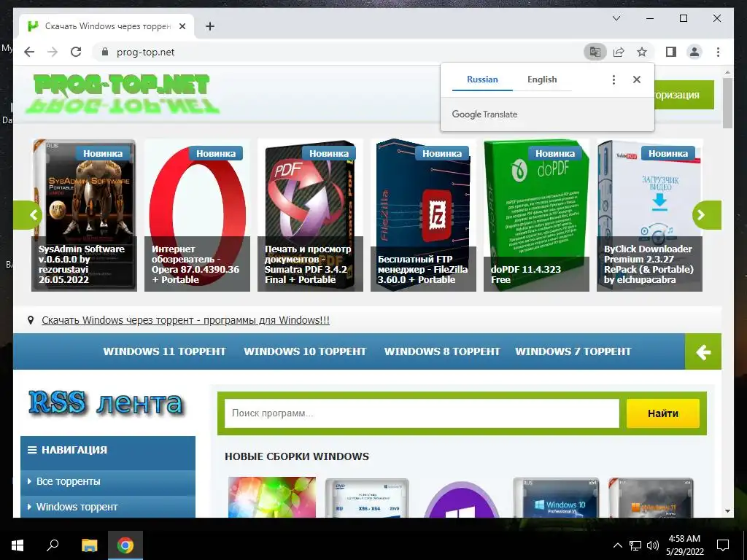The height and width of the screenshot is (560, 747).
Task: Open purple Windows logo build thumbnail
Action: (x=461, y=500)
